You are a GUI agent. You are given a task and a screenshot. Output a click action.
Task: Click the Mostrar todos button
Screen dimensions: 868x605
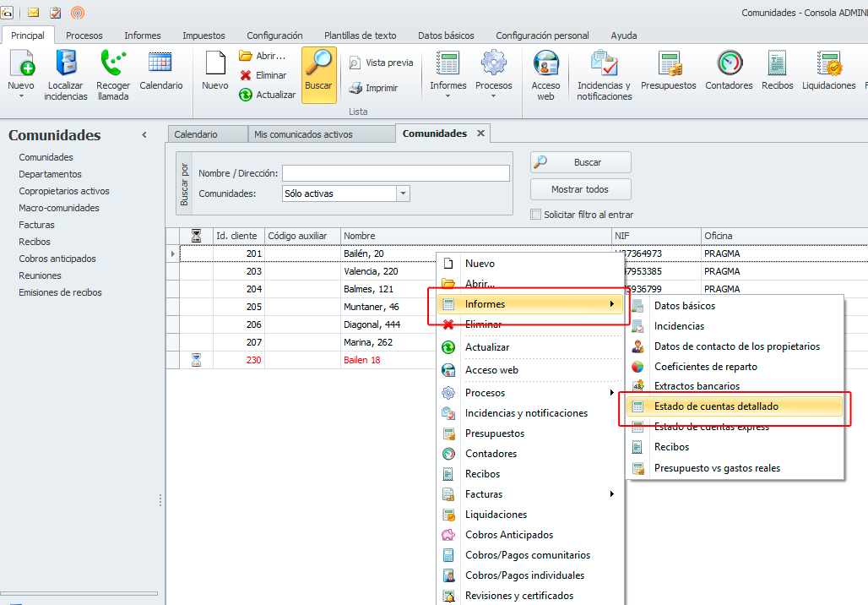tap(580, 189)
